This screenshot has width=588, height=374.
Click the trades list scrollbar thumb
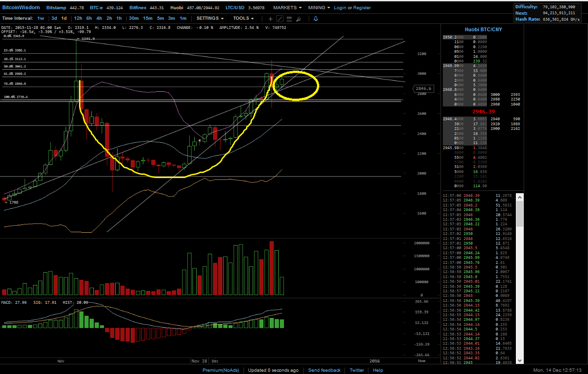pos(520,214)
